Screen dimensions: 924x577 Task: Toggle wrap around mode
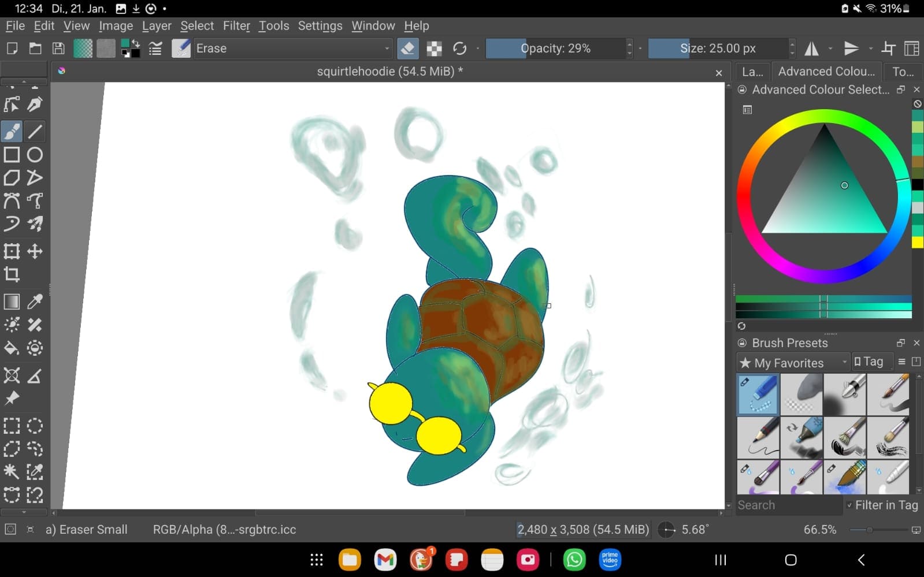(x=889, y=49)
